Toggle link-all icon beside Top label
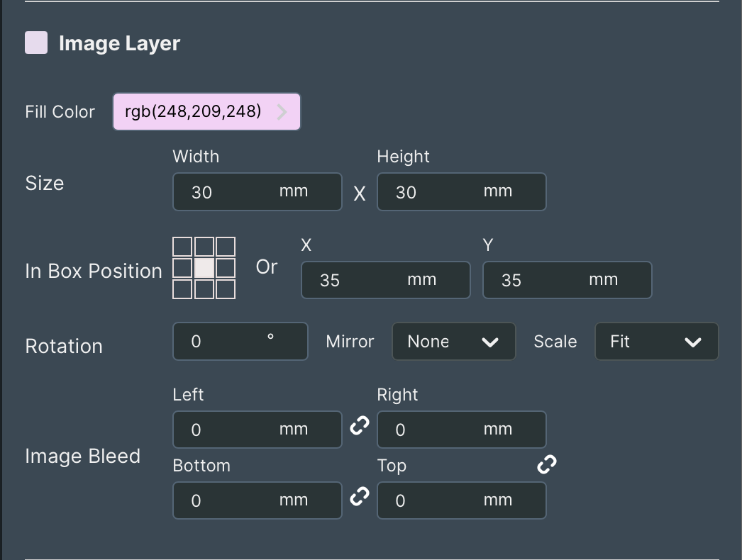The width and height of the screenshot is (742, 560). tap(547, 464)
